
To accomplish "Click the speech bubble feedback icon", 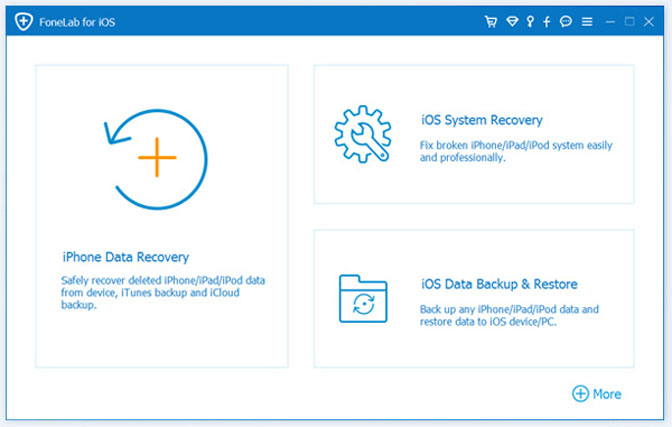I will (566, 21).
